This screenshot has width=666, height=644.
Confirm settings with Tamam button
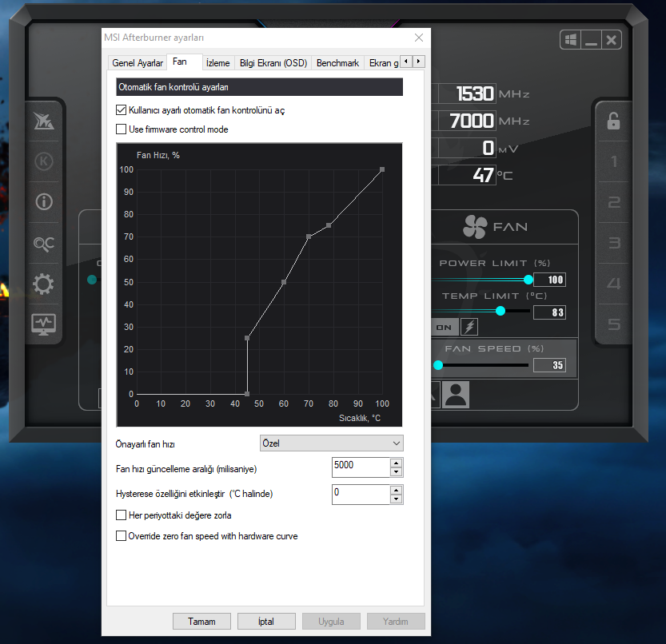pyautogui.click(x=201, y=621)
